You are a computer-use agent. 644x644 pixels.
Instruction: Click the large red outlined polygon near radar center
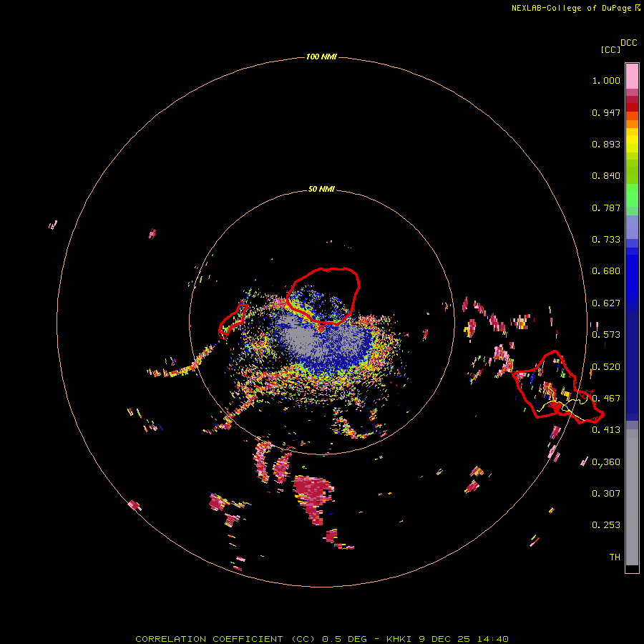point(323,296)
